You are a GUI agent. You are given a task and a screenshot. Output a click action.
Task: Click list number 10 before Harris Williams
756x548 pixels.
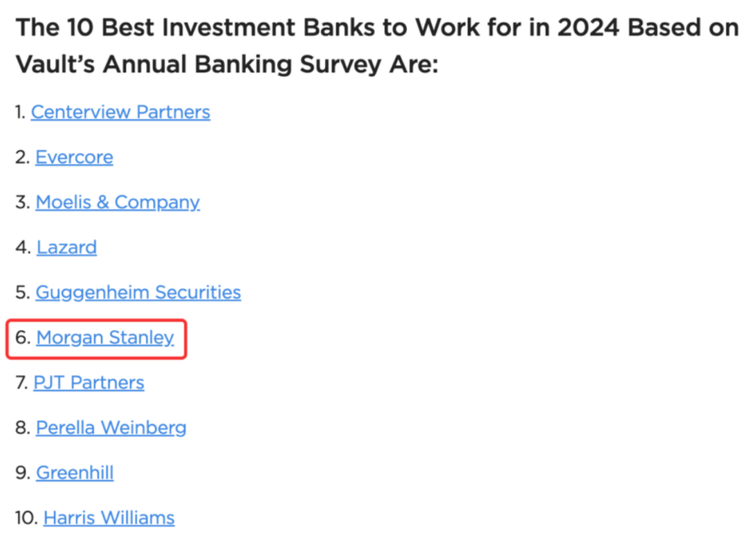26,518
